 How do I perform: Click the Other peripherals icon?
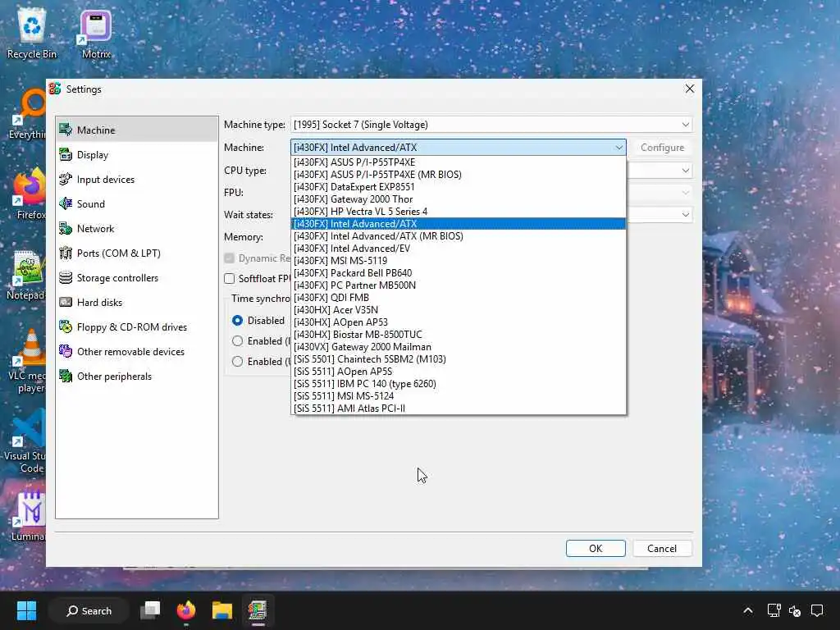pos(66,376)
